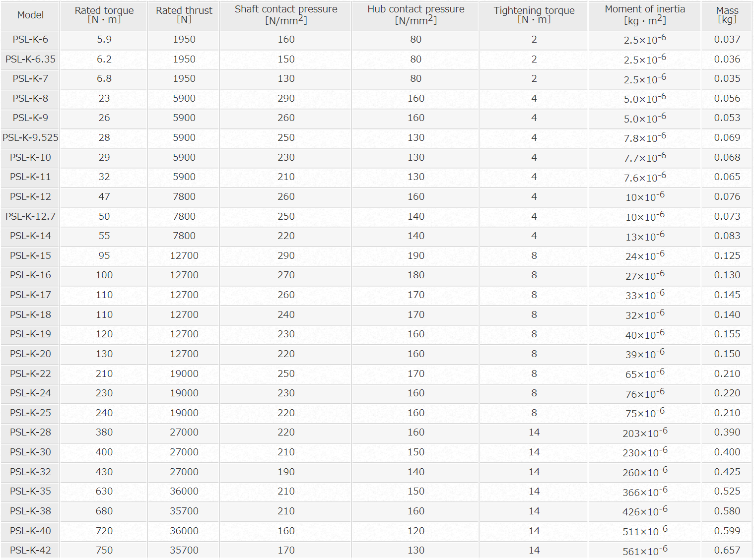Click the Shaft contact pressure header
This screenshot has width=754, height=560.
(286, 15)
